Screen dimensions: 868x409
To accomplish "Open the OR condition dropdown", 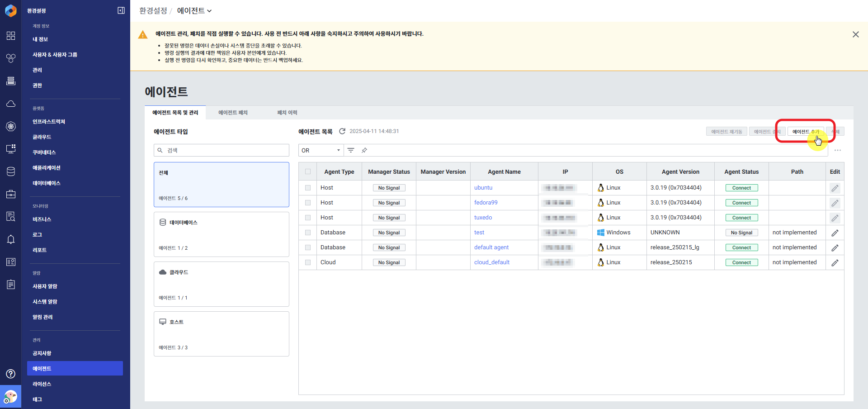I will (321, 150).
